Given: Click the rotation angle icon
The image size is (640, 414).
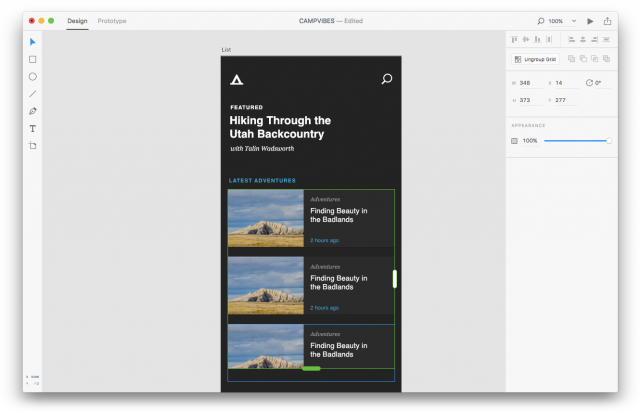Looking at the screenshot, I should pos(589,83).
